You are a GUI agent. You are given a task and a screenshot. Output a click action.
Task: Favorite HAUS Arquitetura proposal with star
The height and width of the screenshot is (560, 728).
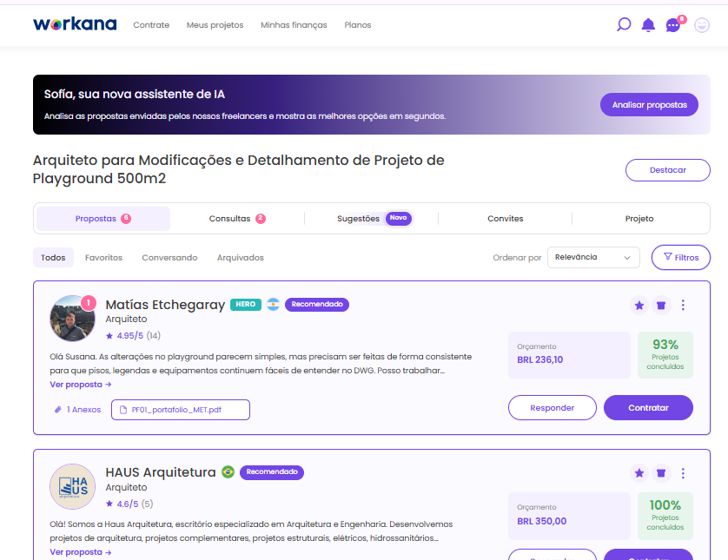click(x=639, y=473)
